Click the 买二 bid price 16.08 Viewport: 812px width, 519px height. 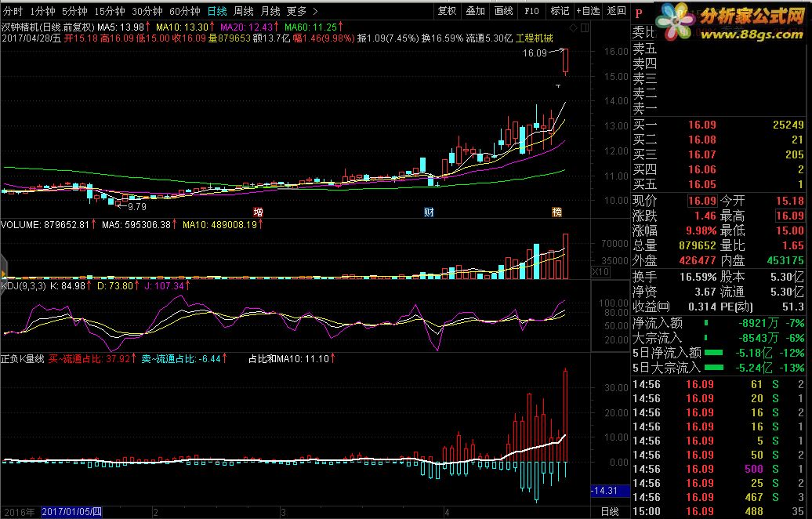pos(701,140)
